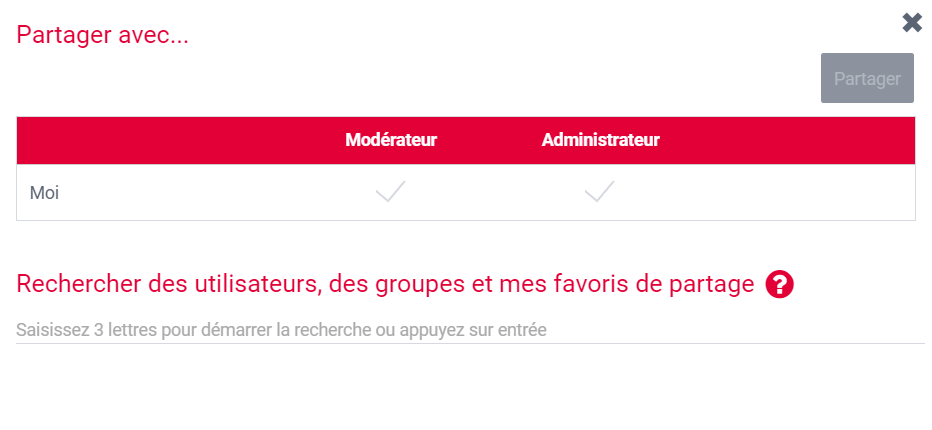Click the "Saisissez 3 lettres" placeholder text
This screenshot has width=932, height=430.
coord(281,329)
